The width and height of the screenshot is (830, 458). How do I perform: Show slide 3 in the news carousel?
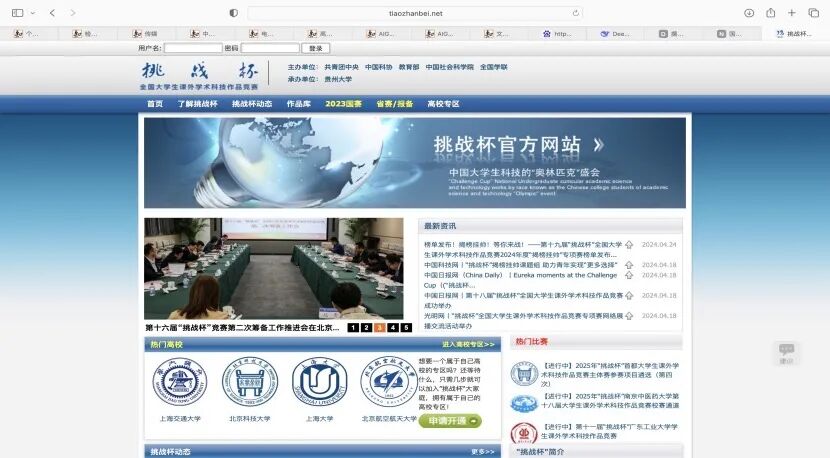click(380, 328)
